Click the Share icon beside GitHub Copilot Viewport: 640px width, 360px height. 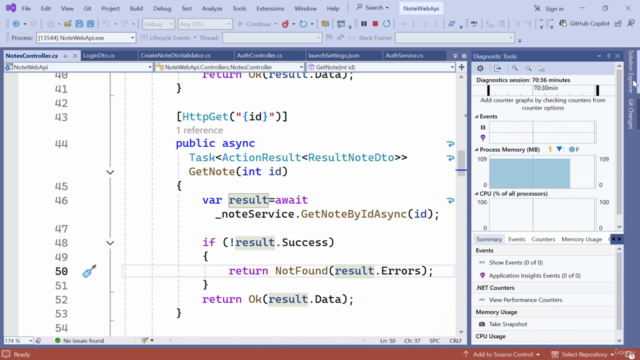pos(618,24)
